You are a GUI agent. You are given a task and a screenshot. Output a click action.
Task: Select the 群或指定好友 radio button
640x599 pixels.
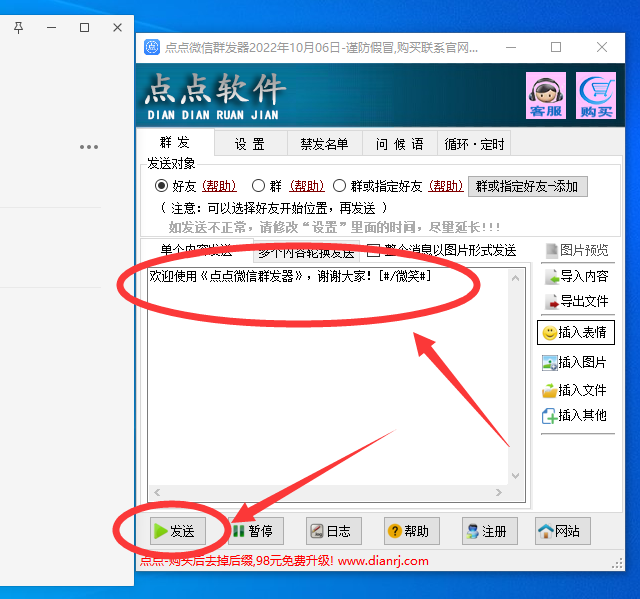tap(340, 186)
